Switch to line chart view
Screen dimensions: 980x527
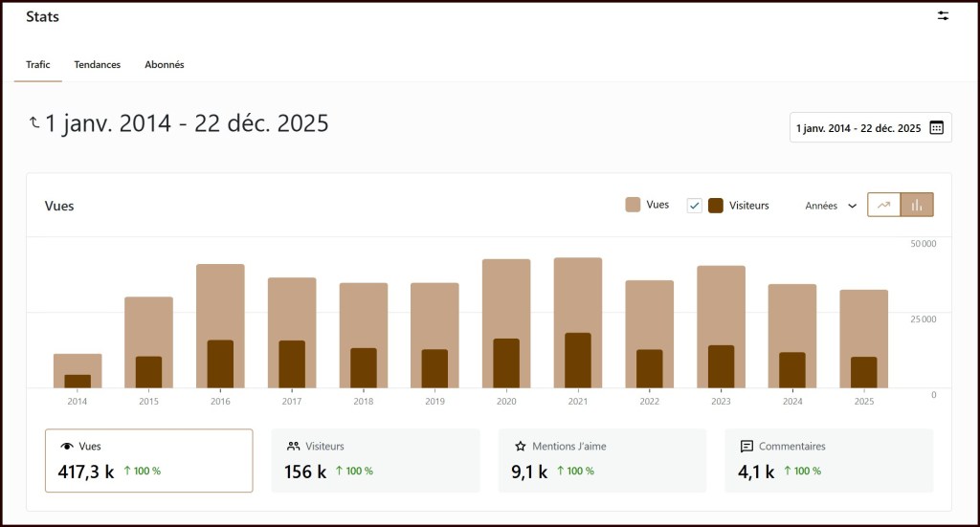[884, 205]
